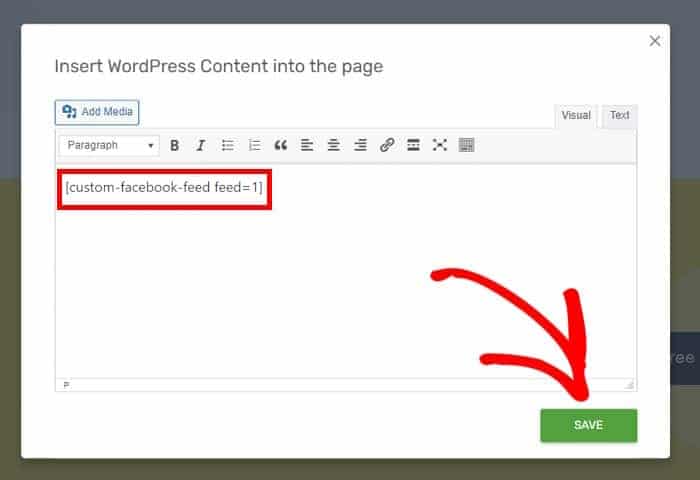Click the custom-facebook-feed shortcode text
This screenshot has height=480, width=700.
click(x=164, y=188)
